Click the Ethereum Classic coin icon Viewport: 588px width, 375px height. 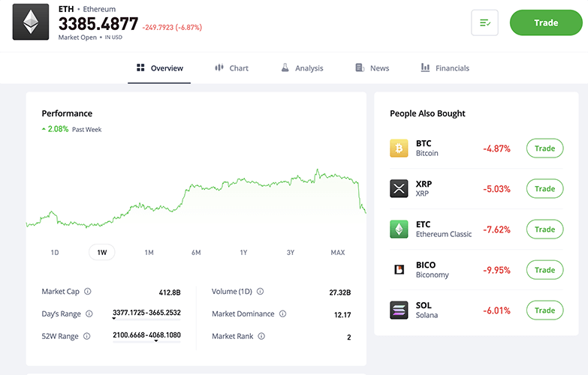pyautogui.click(x=399, y=229)
